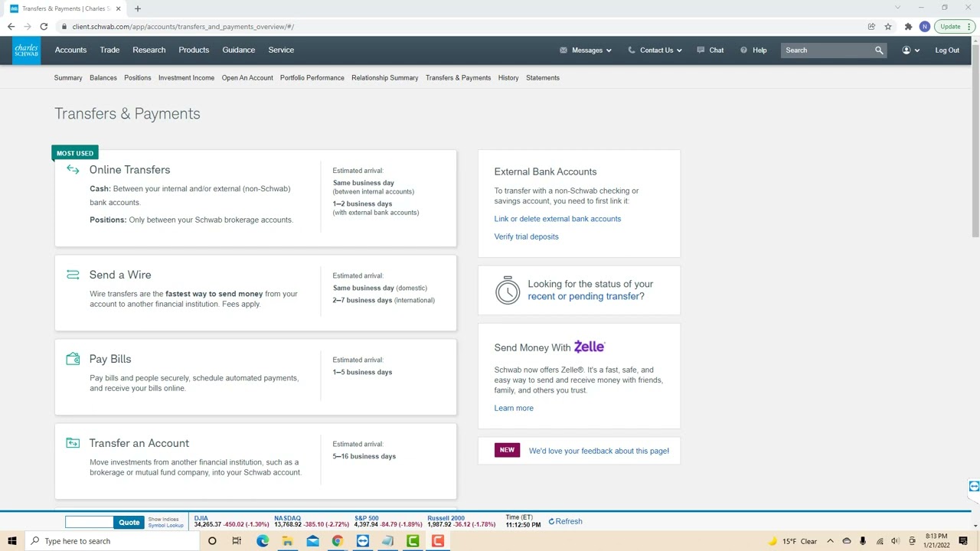Viewport: 980px width, 551px height.
Task: Click the Charles Schwab logo
Action: [26, 51]
